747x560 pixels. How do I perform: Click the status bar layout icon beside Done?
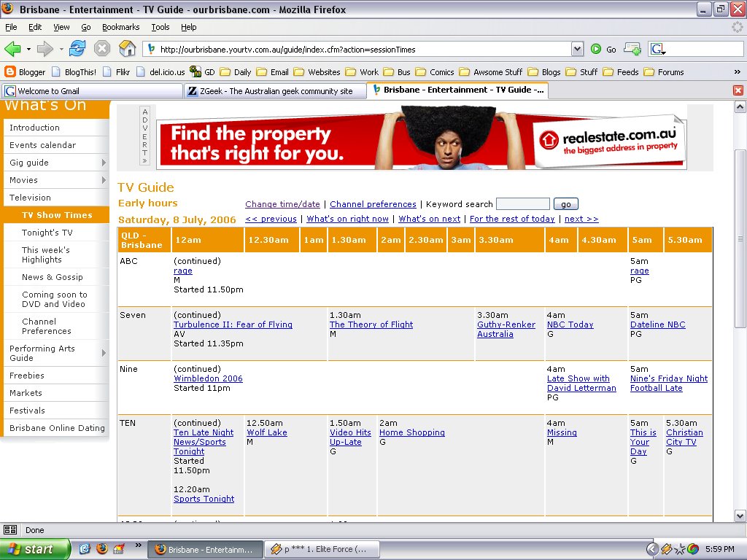(x=10, y=529)
